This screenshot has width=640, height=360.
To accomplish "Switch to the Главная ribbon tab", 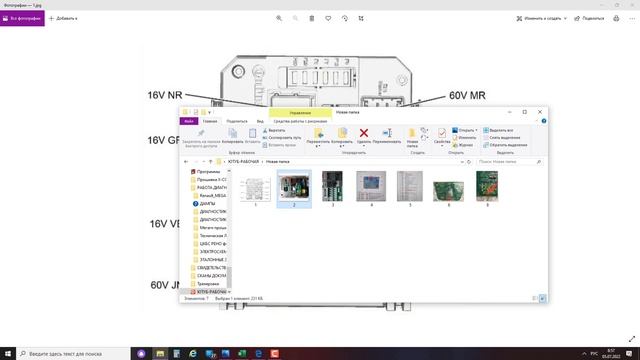I will pyautogui.click(x=210, y=121).
